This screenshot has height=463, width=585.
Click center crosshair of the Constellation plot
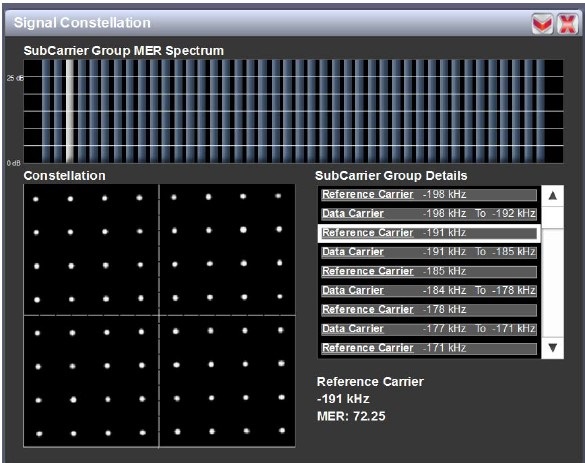coord(159,316)
